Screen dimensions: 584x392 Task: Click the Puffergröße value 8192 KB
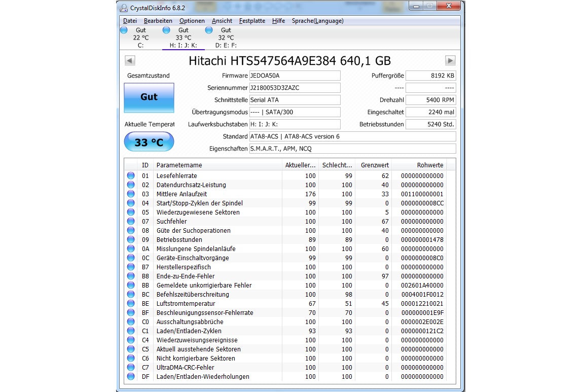click(x=430, y=76)
